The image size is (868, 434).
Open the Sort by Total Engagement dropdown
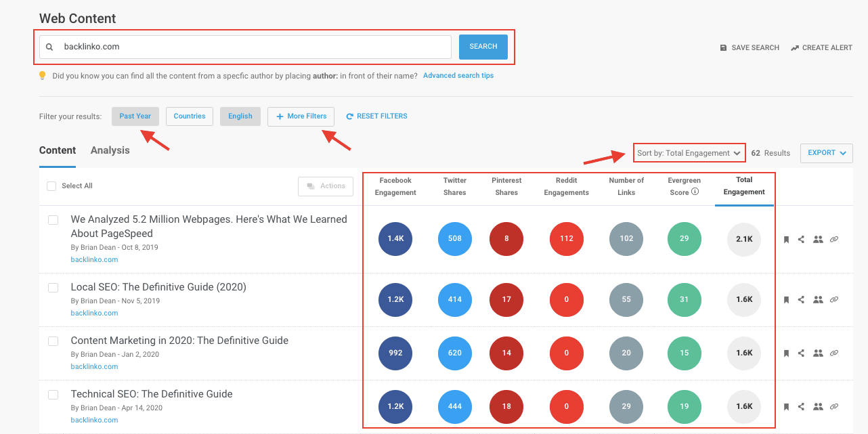click(689, 153)
